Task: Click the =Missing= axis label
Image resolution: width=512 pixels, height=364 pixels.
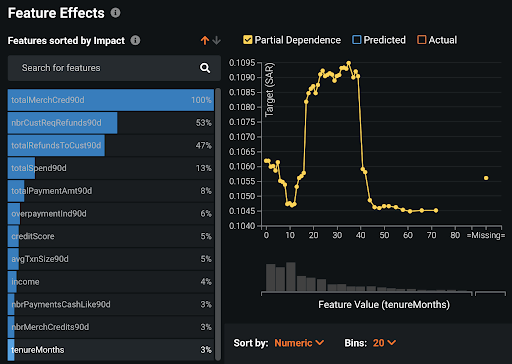Action: point(486,235)
